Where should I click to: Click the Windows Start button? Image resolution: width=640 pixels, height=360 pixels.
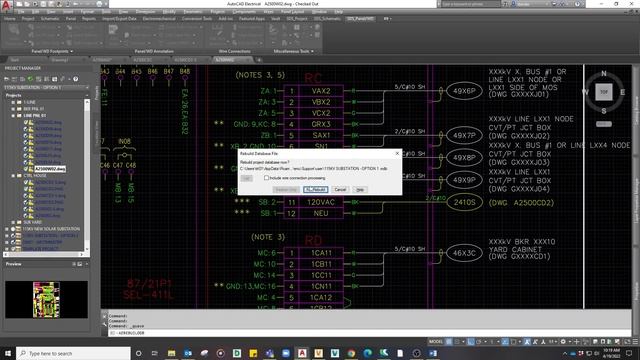pyautogui.click(x=8, y=353)
